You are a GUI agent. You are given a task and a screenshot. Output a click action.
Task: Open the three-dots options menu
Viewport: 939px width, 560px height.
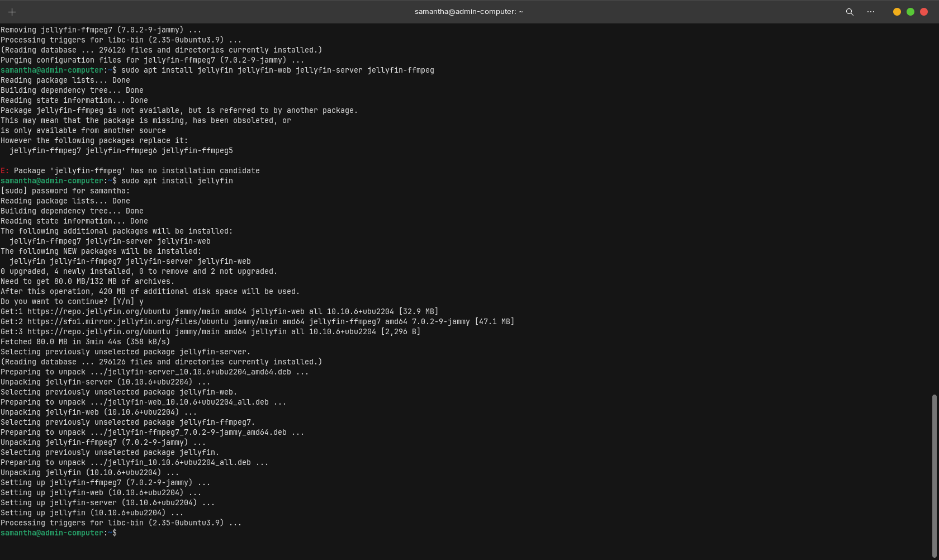(x=871, y=12)
